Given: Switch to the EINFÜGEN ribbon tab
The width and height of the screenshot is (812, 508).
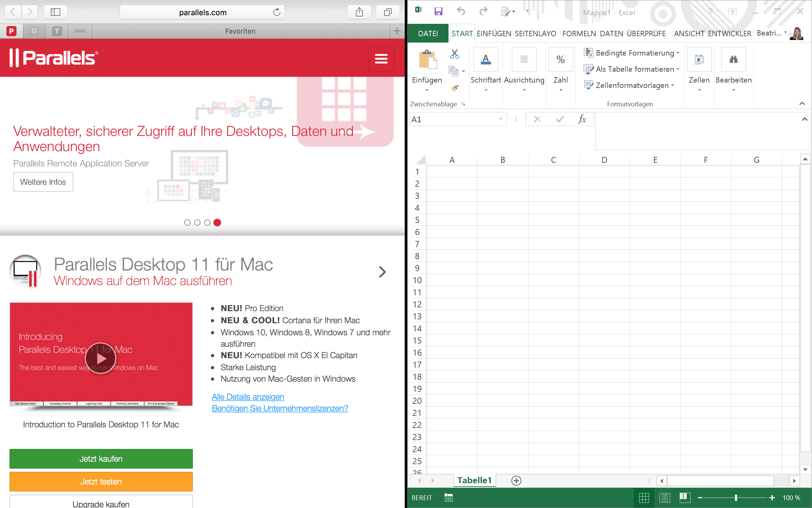Looking at the screenshot, I should point(494,34).
